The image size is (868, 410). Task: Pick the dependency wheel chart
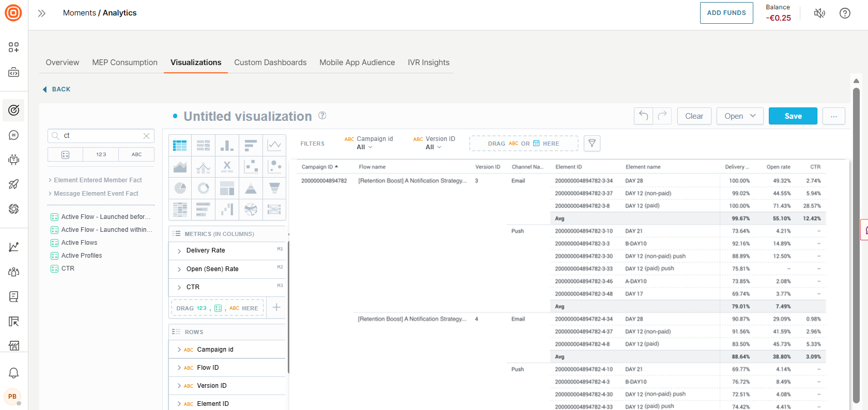251,209
